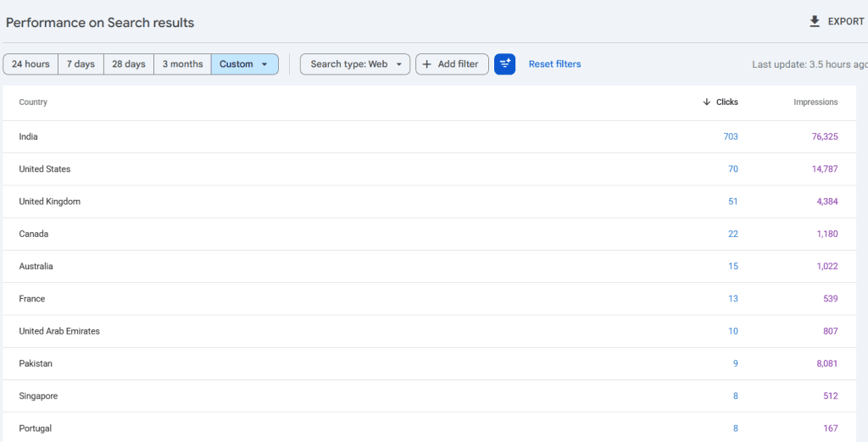Click the EXPORT button label
This screenshot has height=442, width=868.
click(846, 21)
